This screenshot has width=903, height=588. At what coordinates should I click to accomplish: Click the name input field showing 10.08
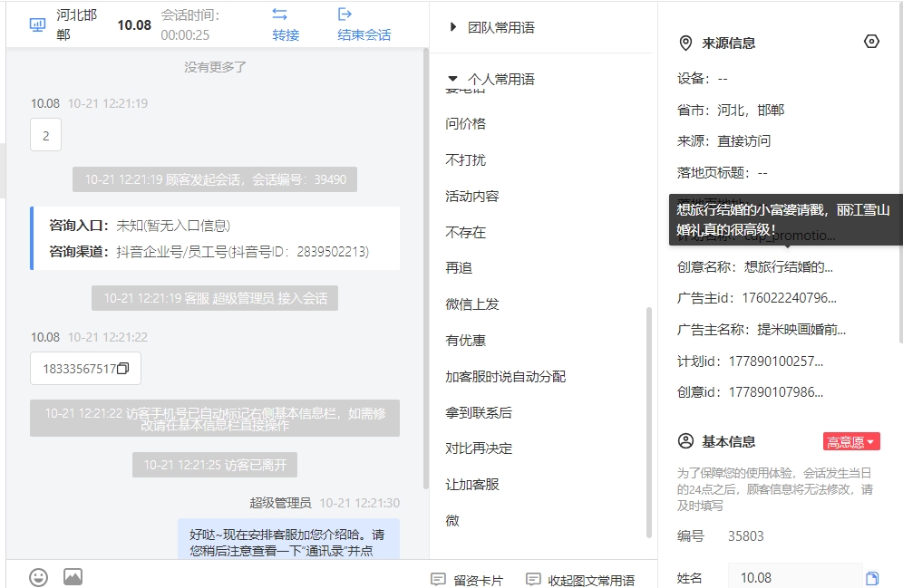(x=795, y=578)
